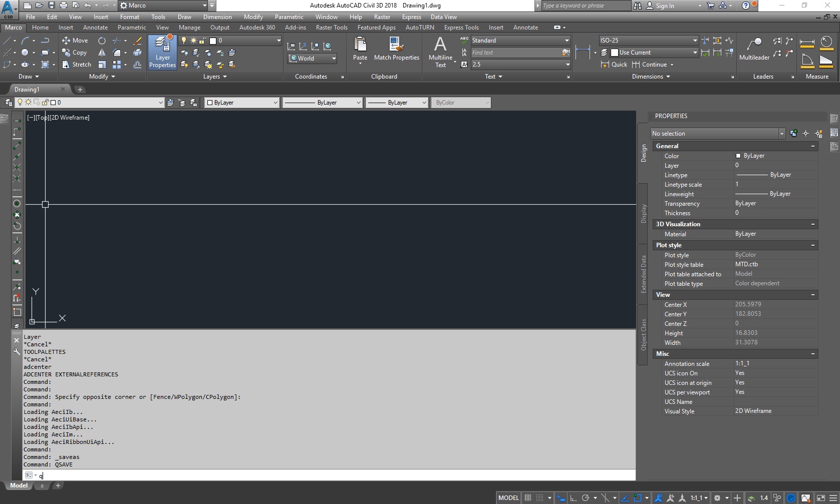Select the Copy tool
Image resolution: width=840 pixels, height=504 pixels.
tap(74, 53)
